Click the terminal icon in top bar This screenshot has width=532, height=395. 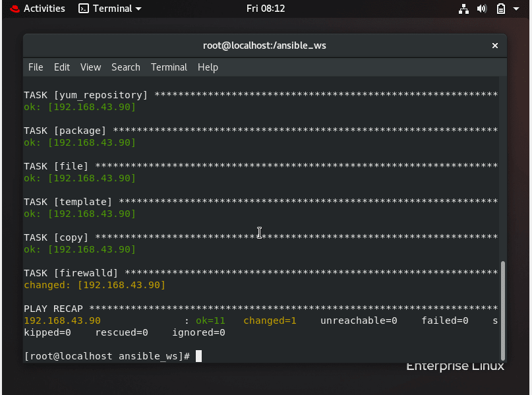click(84, 9)
